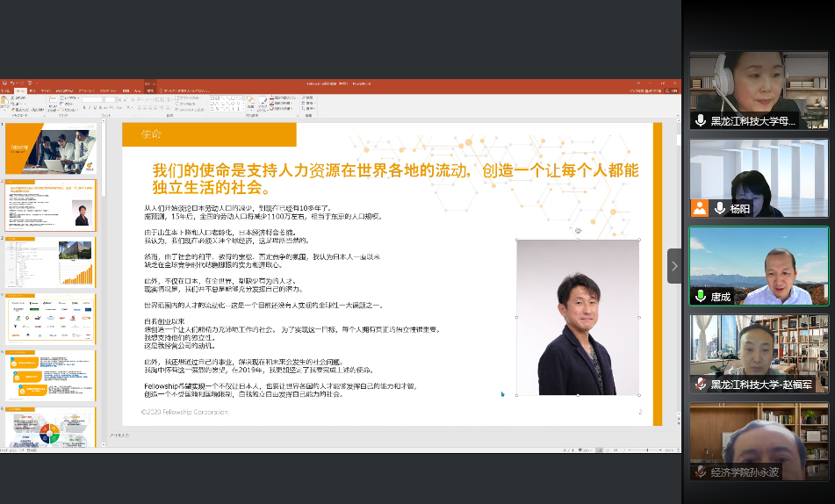Switch to the 挿入 (Insert) ribbon tab

coord(32,90)
